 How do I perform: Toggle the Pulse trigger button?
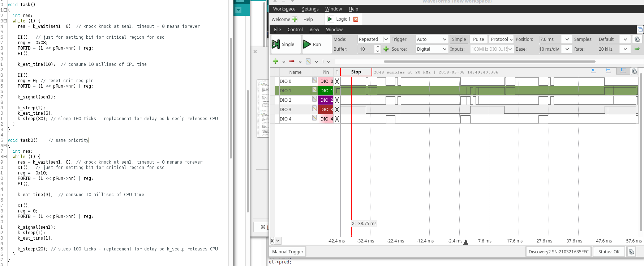pyautogui.click(x=478, y=39)
